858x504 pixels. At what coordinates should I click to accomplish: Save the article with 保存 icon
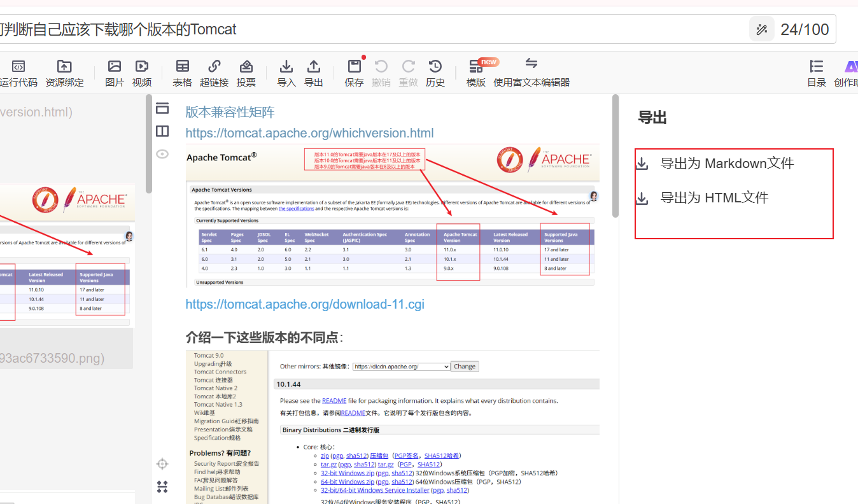(x=355, y=66)
